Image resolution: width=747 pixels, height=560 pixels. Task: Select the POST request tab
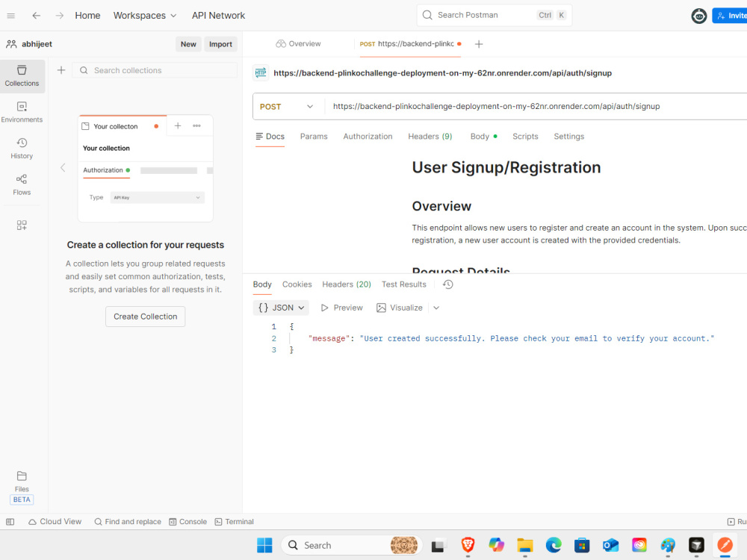410,44
